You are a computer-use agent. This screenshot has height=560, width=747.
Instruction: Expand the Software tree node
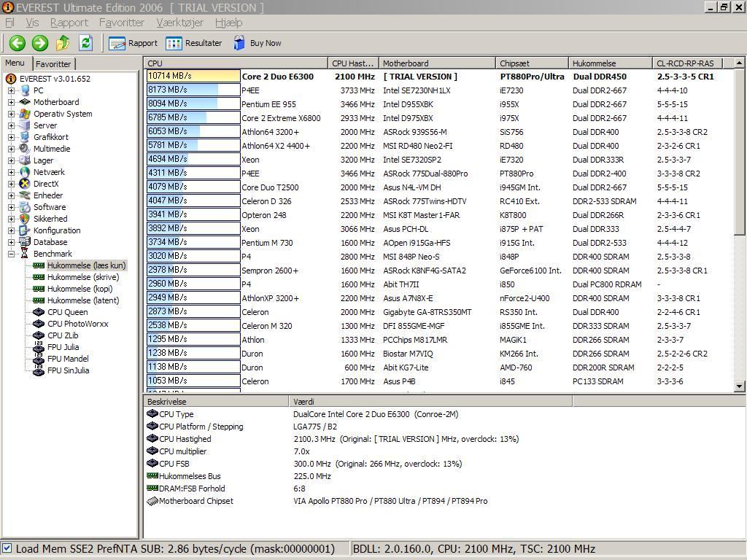coord(11,207)
